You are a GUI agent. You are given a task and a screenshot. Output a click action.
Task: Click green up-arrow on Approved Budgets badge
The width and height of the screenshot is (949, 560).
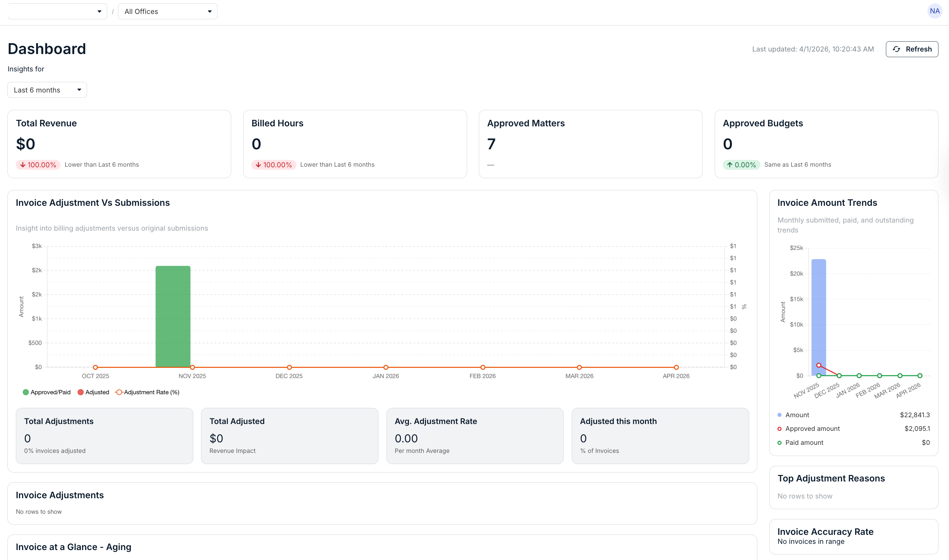pos(730,165)
